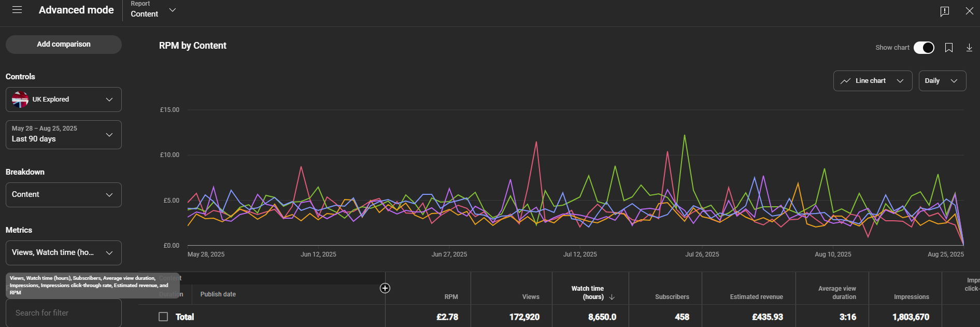Click the estimated revenue £435.93
Viewport: 980px width, 327px height.
click(x=768, y=317)
